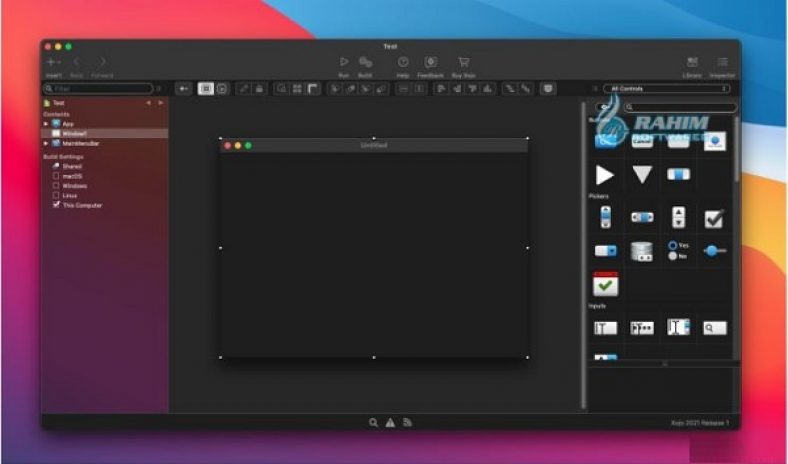Click the navigator's right history arrow

[160, 103]
